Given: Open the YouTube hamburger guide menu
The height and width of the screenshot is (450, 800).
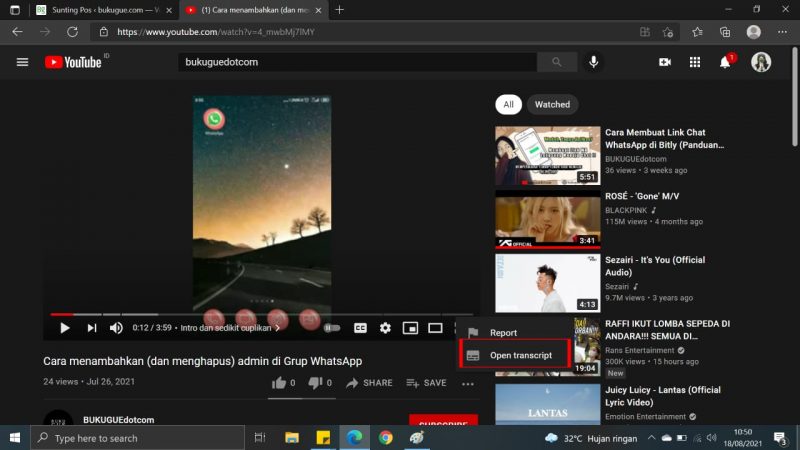Looking at the screenshot, I should coord(22,62).
